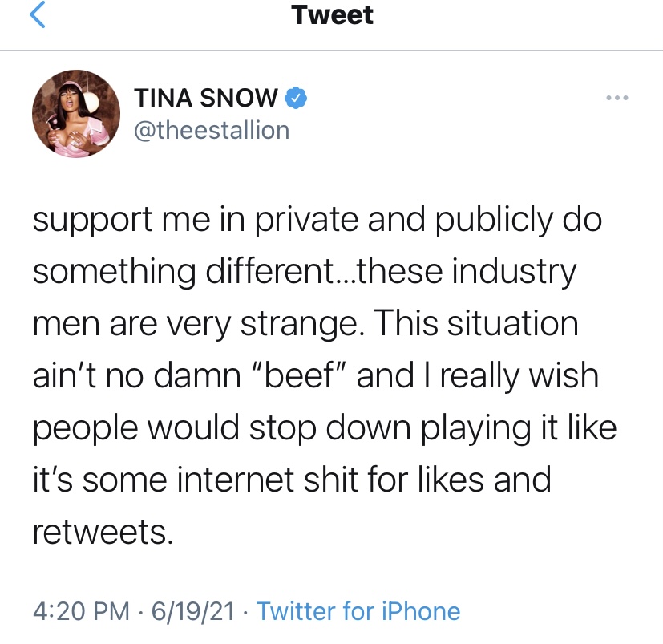This screenshot has width=663, height=644.
Task: Click the Tweet header title
Action: [x=332, y=14]
